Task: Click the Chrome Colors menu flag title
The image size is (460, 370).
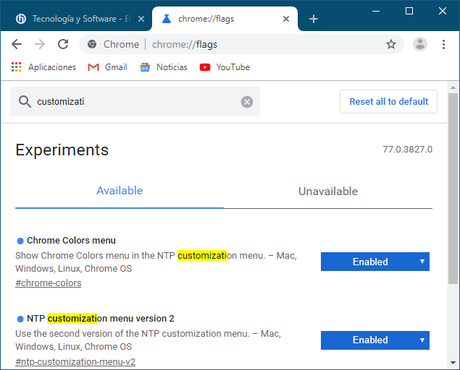Action: (71, 240)
